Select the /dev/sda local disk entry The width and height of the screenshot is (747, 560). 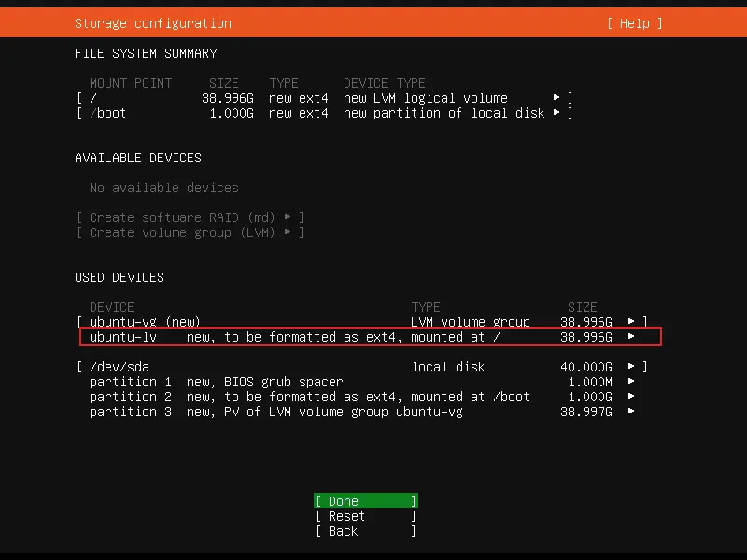pyautogui.click(x=362, y=367)
